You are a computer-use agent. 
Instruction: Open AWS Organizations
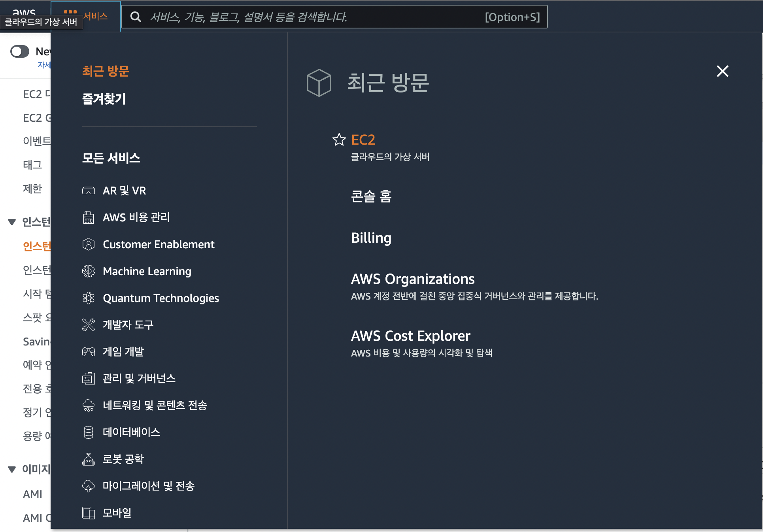point(413,279)
